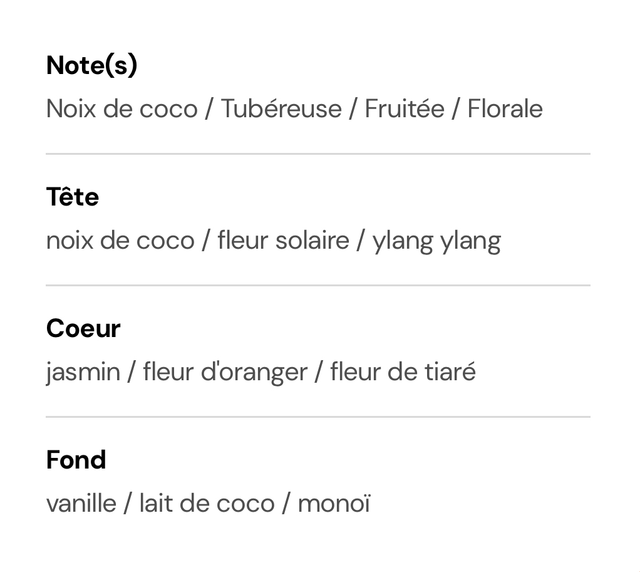Click the Note(s) section heading
Viewport: 640px width, 572px height.
pyautogui.click(x=92, y=65)
